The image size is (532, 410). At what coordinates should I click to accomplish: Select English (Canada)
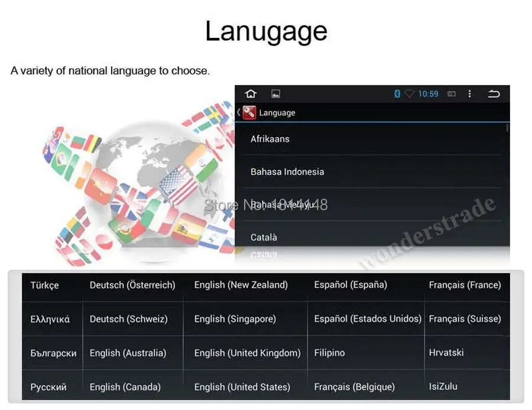125,387
